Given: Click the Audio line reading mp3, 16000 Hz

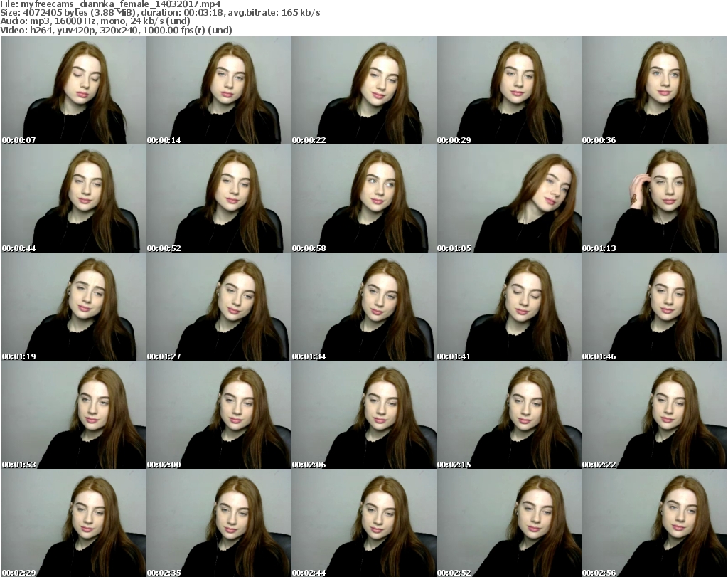Looking at the screenshot, I should (x=95, y=21).
